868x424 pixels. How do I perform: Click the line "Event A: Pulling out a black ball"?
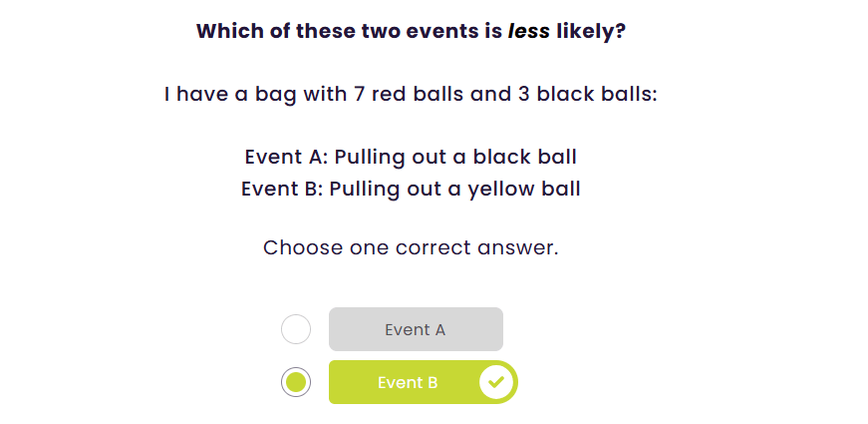[x=411, y=157]
